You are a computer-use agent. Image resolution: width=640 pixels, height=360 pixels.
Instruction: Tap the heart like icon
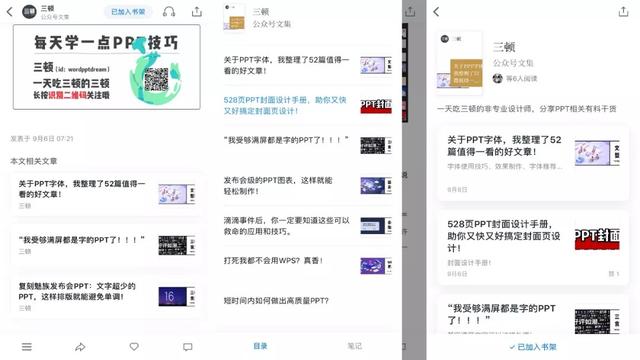(134, 347)
